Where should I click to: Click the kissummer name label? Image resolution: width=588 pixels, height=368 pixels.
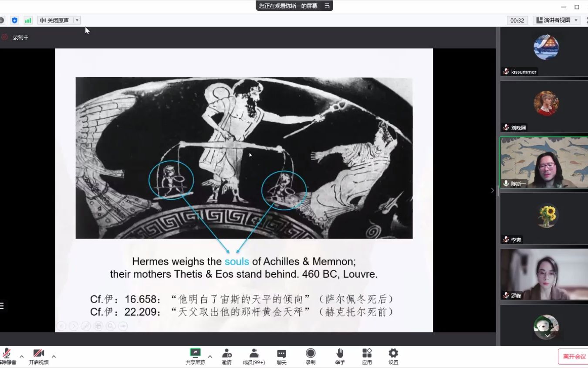coord(524,72)
